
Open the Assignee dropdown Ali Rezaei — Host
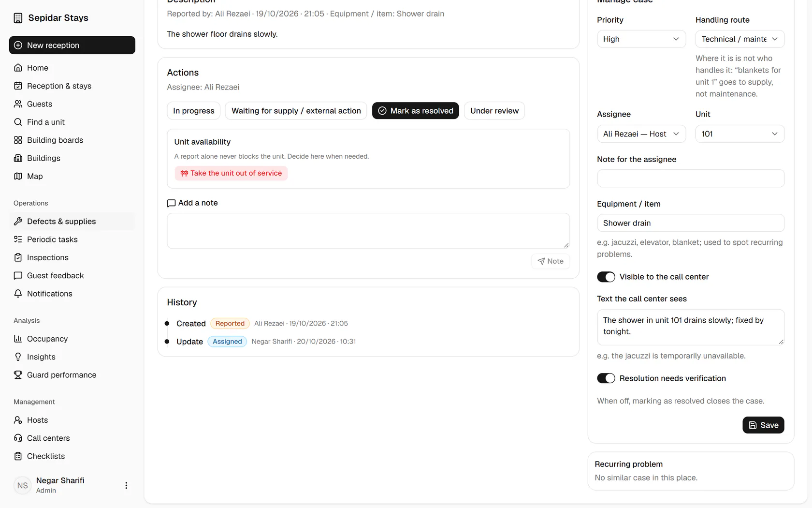coord(641,134)
